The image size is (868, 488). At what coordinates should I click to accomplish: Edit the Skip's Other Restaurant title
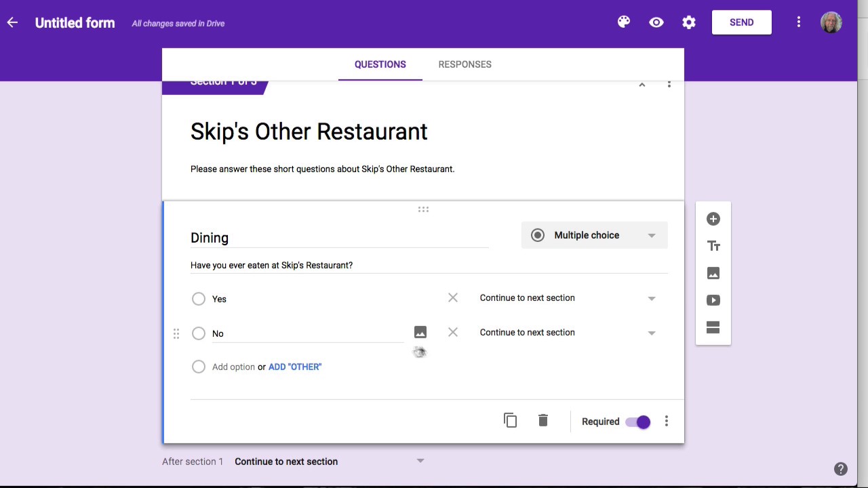tap(309, 131)
